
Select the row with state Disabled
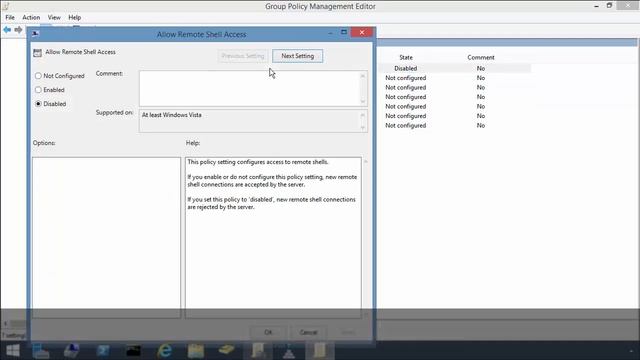(x=455, y=69)
